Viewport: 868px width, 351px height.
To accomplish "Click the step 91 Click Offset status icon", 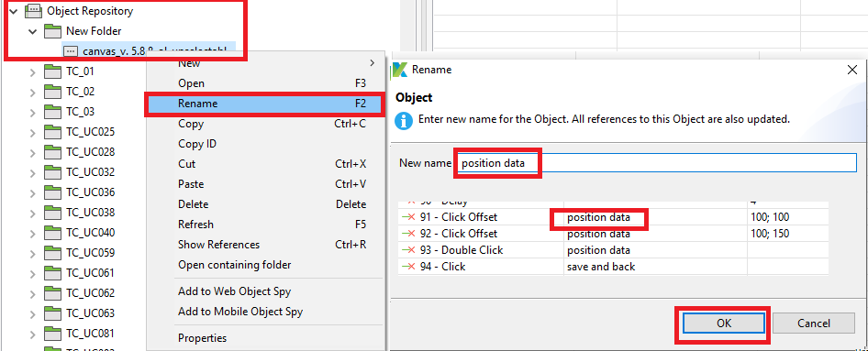I will pyautogui.click(x=408, y=217).
